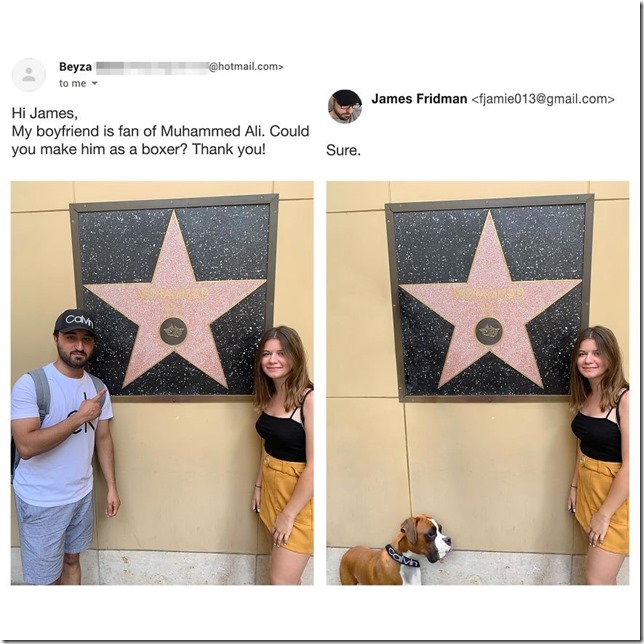This screenshot has width=644, height=644.
Task: Click the fjamie013@gmail.com address
Action: click(543, 99)
